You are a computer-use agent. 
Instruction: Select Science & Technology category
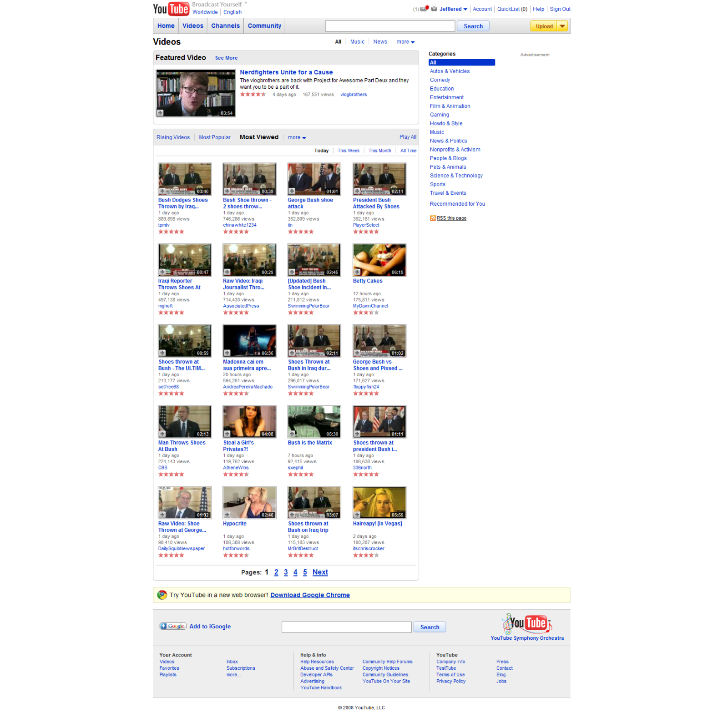pyautogui.click(x=456, y=176)
